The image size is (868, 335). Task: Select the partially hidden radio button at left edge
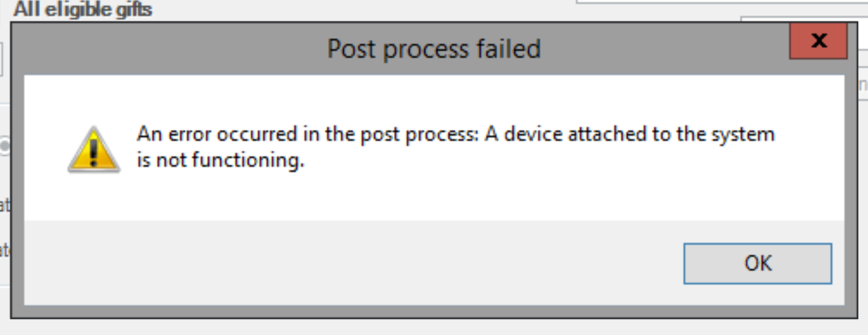tap(5, 147)
